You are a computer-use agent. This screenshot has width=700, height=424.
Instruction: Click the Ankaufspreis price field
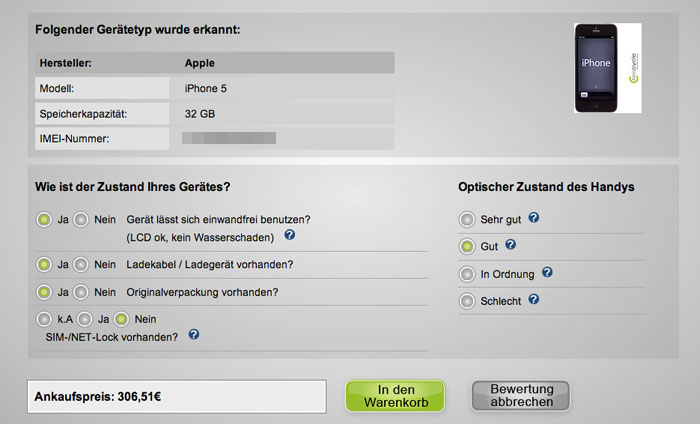177,396
